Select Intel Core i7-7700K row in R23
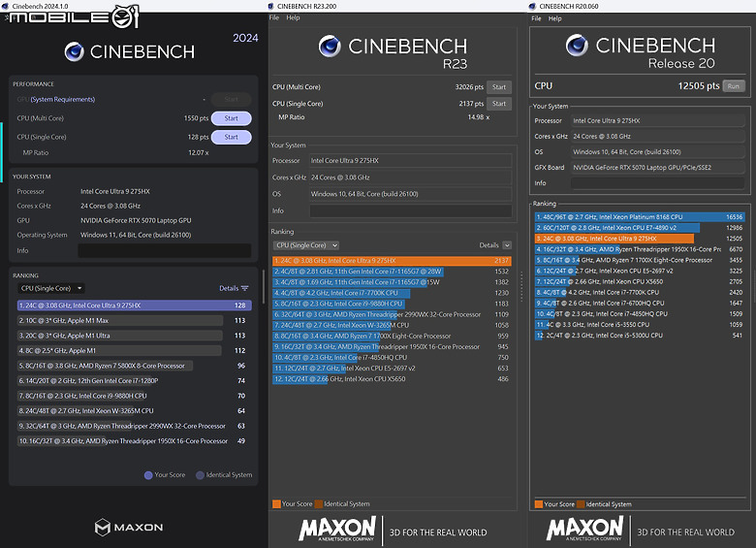The width and height of the screenshot is (756, 548). tap(392, 293)
